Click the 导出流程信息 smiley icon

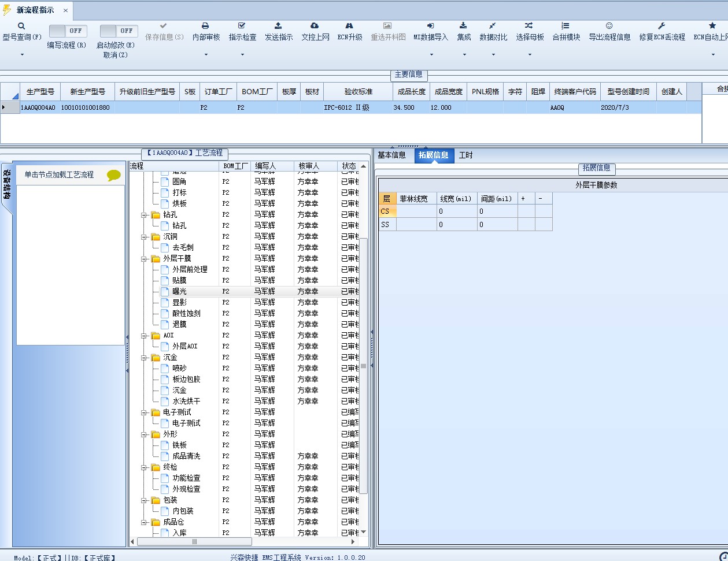click(x=609, y=26)
